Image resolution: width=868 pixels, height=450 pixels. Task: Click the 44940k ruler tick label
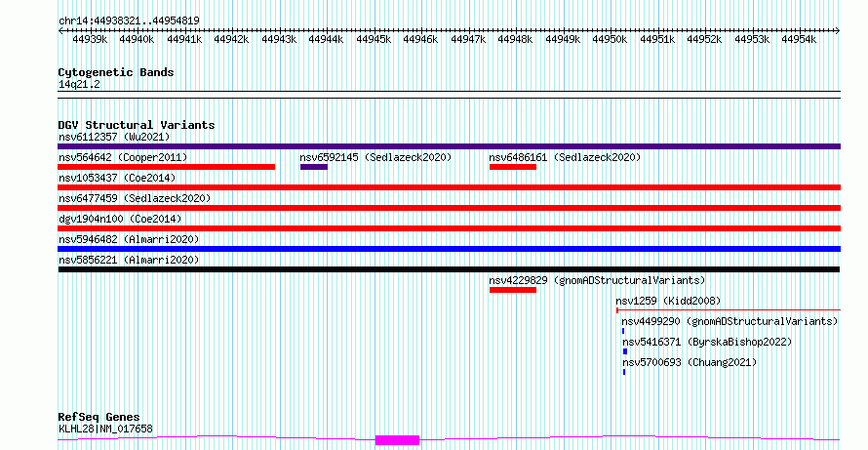137,39
